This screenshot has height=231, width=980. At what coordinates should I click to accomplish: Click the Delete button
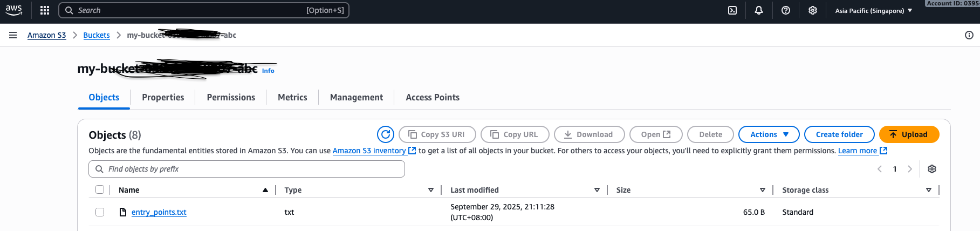[710, 134]
